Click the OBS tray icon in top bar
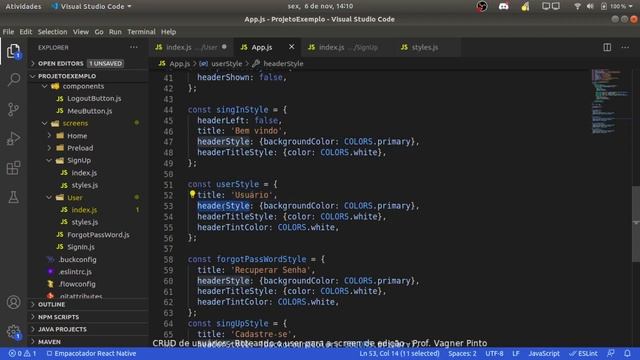Screen dimensions: 640x360 point(482,7)
